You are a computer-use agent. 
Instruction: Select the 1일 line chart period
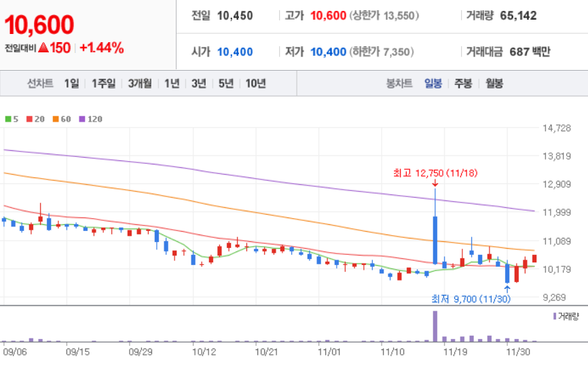pos(71,84)
